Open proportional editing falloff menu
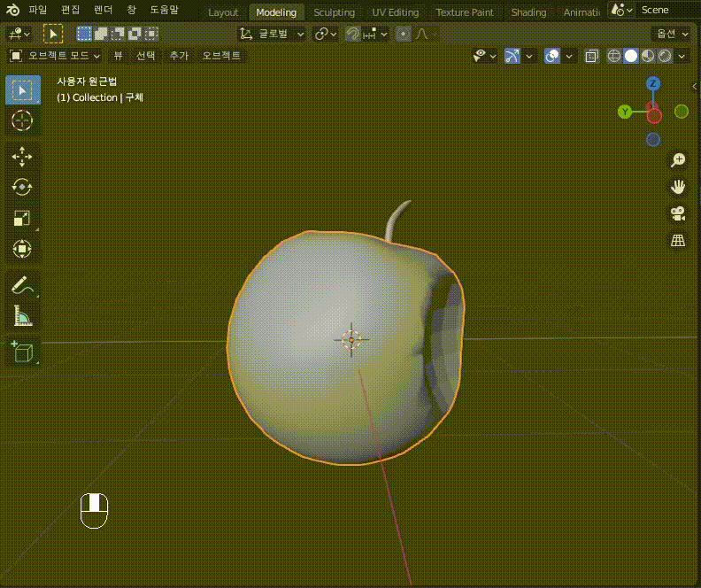This screenshot has height=588, width=701. pyautogui.click(x=425, y=34)
